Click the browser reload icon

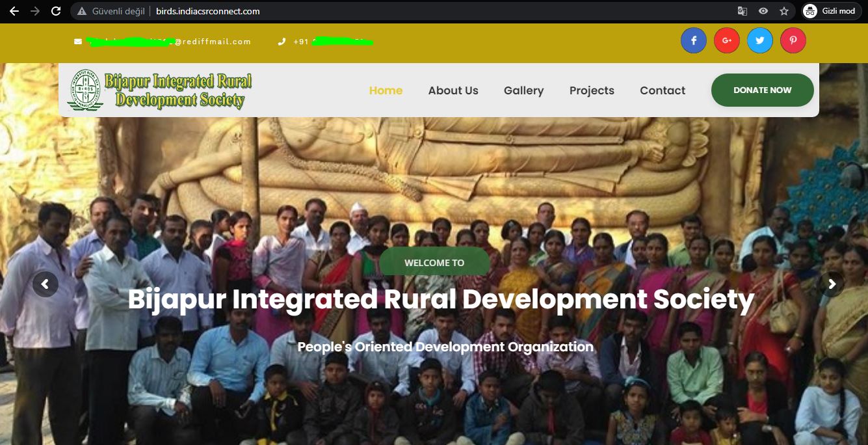click(56, 11)
